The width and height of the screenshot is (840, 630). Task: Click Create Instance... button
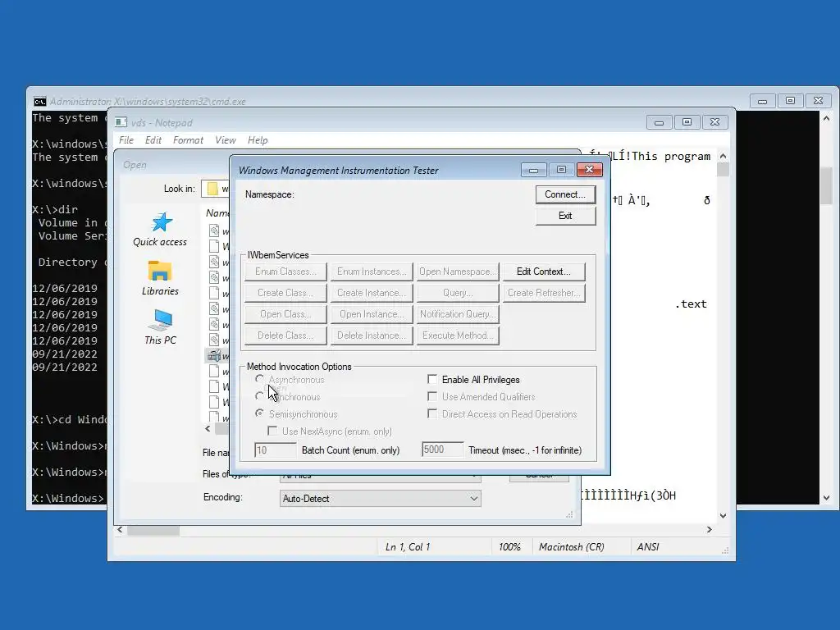(372, 293)
